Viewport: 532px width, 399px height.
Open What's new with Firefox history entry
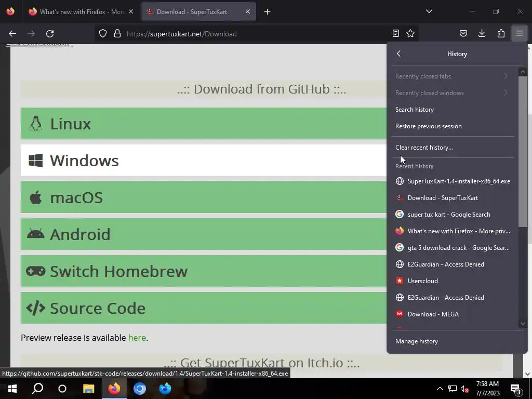click(x=453, y=231)
